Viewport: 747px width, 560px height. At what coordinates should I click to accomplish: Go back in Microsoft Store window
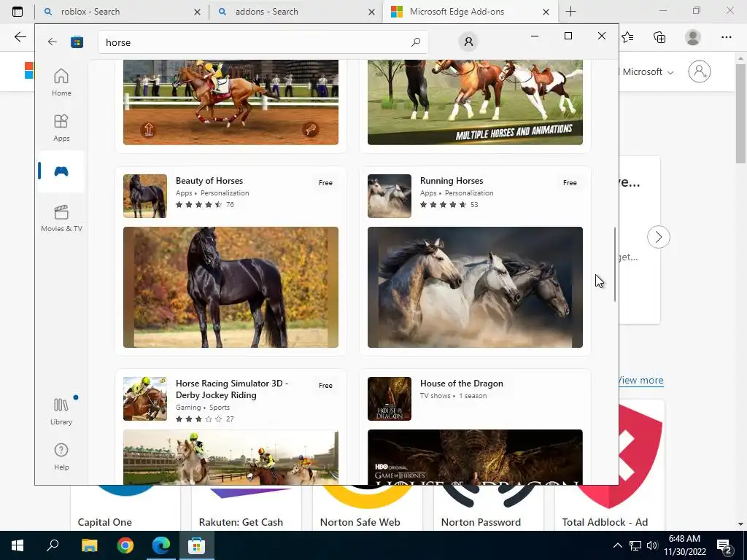[x=53, y=42]
